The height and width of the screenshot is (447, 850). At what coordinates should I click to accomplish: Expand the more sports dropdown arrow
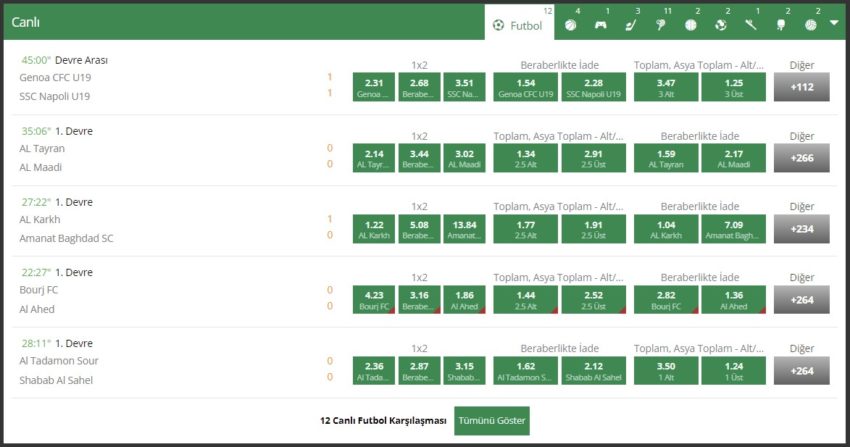(x=833, y=24)
